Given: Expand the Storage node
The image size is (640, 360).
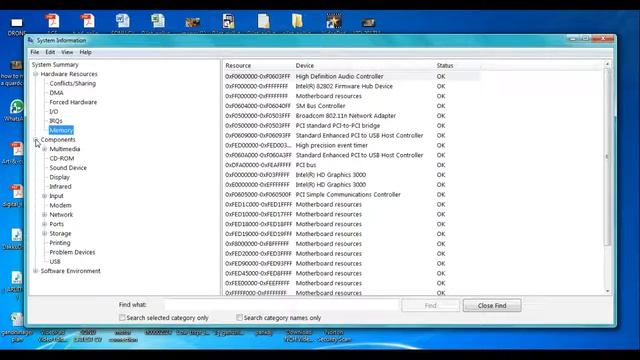Looking at the screenshot, I should click(44, 233).
